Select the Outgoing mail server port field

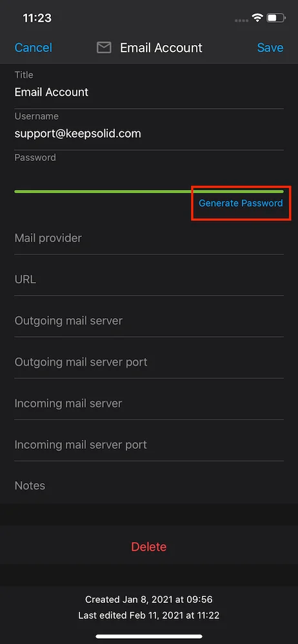pos(149,362)
